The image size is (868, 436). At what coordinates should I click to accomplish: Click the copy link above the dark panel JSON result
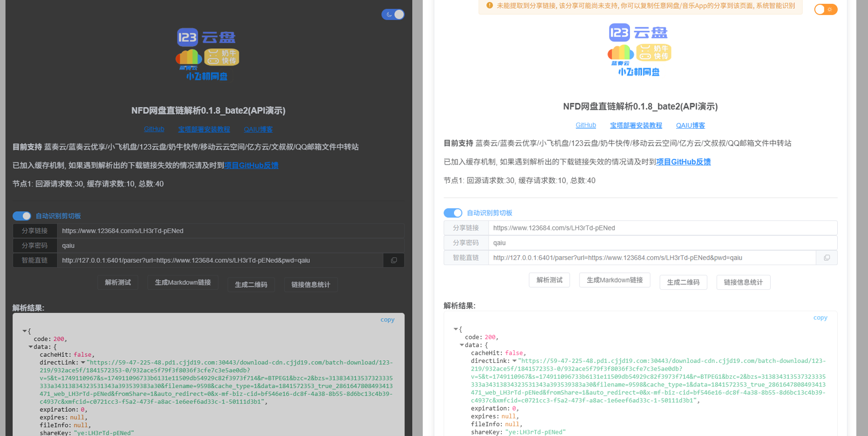coord(387,319)
